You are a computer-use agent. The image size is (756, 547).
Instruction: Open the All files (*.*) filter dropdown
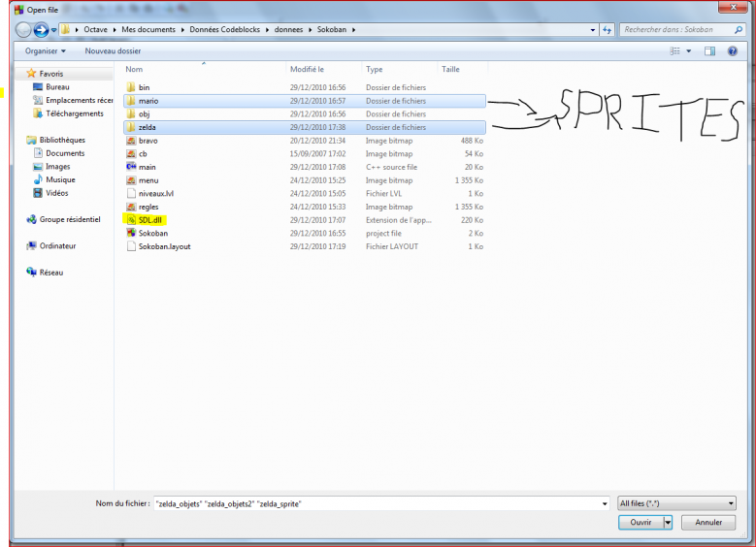click(x=676, y=503)
